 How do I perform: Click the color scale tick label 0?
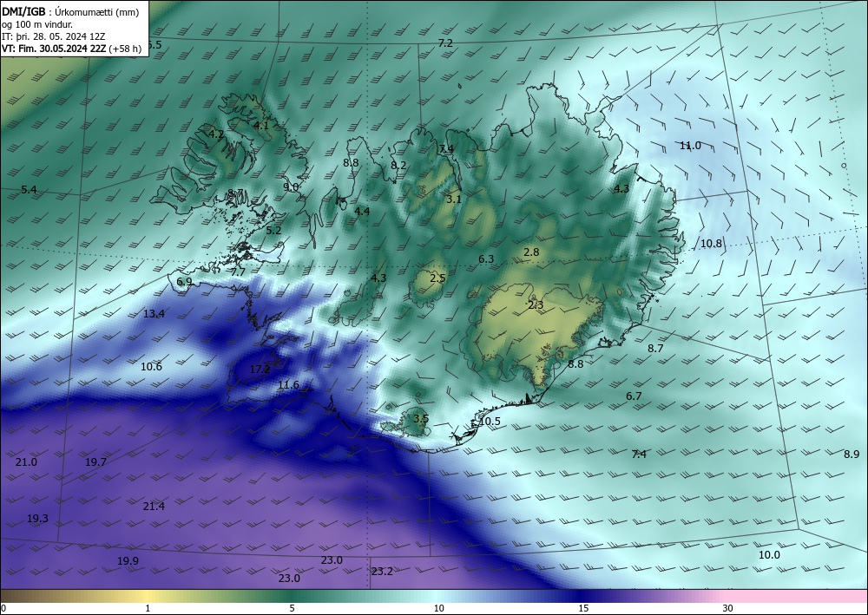tap(3, 608)
